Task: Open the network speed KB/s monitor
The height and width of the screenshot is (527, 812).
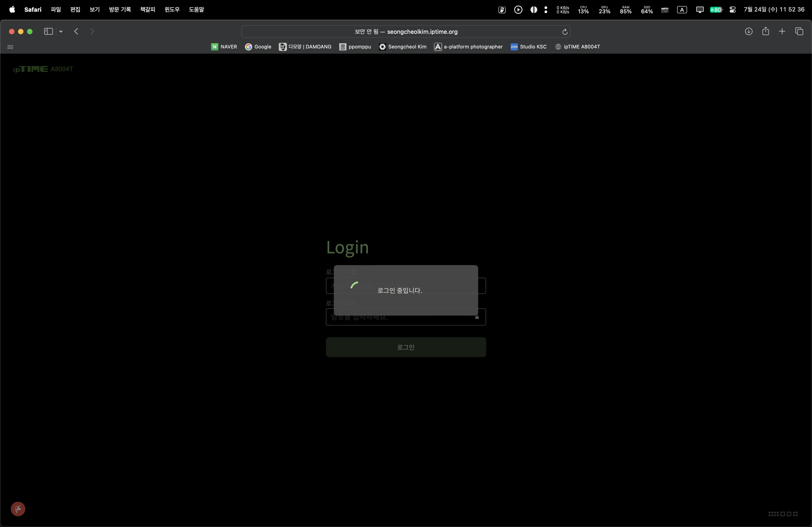Action: pyautogui.click(x=563, y=9)
